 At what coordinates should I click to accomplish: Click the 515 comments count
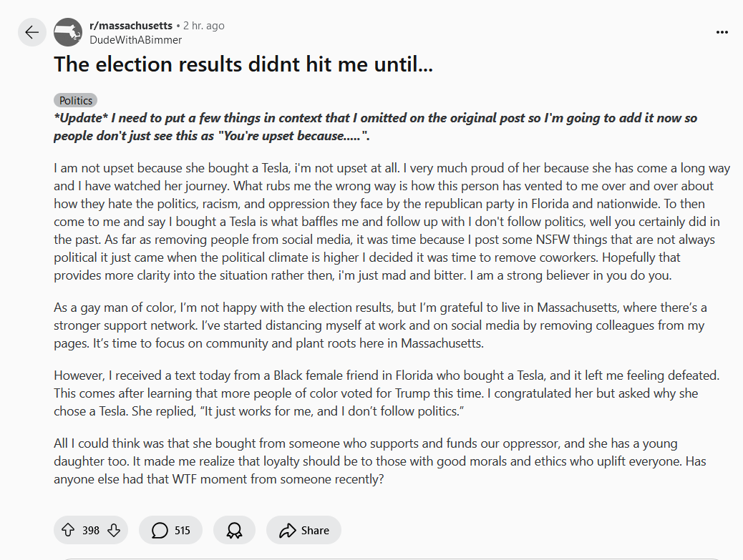182,530
